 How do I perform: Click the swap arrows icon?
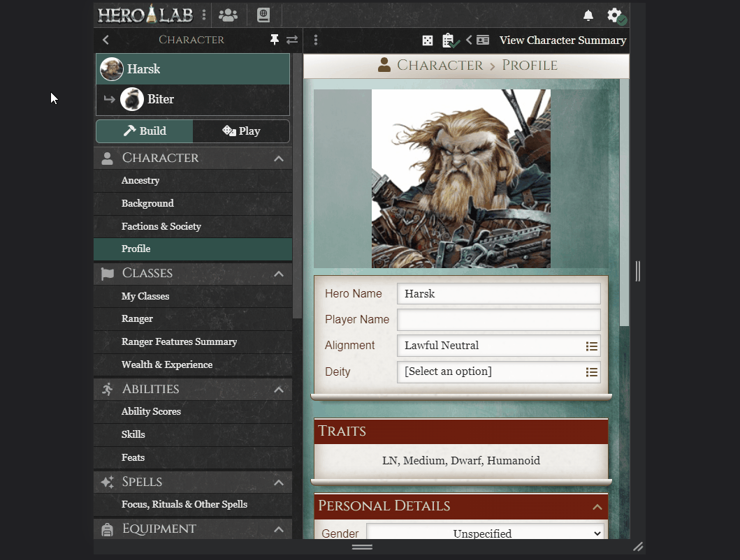tap(292, 40)
